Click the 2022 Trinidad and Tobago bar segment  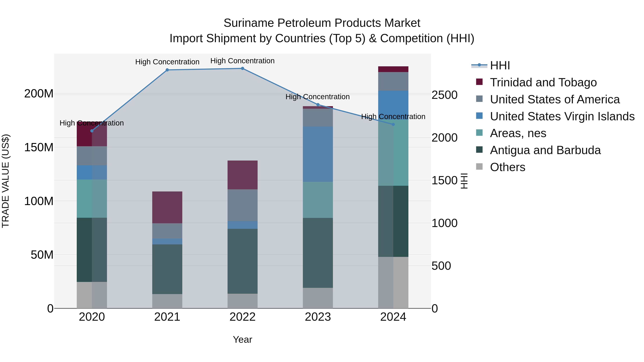pyautogui.click(x=243, y=175)
